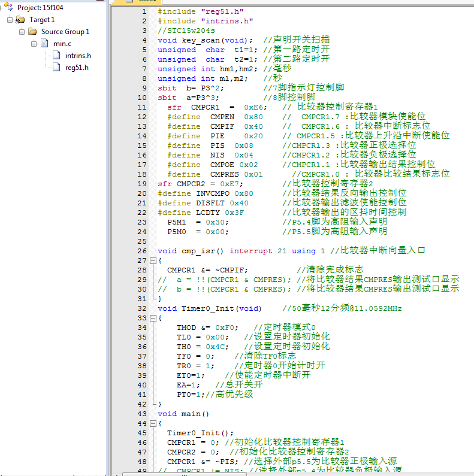
Task: Collapse the main function code fold
Action: (x=153, y=423)
